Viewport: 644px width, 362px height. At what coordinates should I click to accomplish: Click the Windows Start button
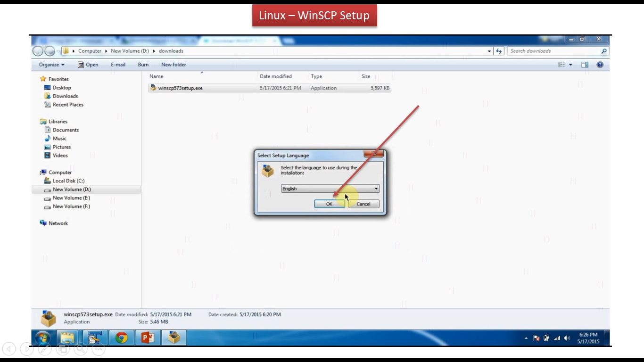(x=42, y=337)
